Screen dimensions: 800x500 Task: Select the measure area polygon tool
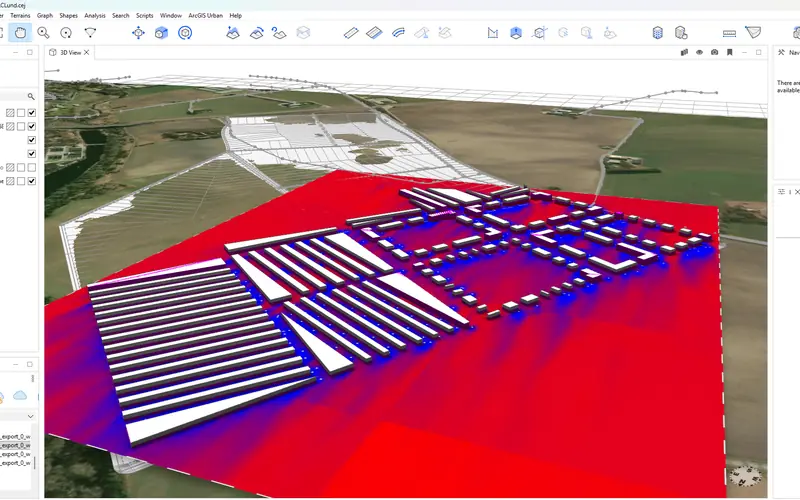click(753, 33)
